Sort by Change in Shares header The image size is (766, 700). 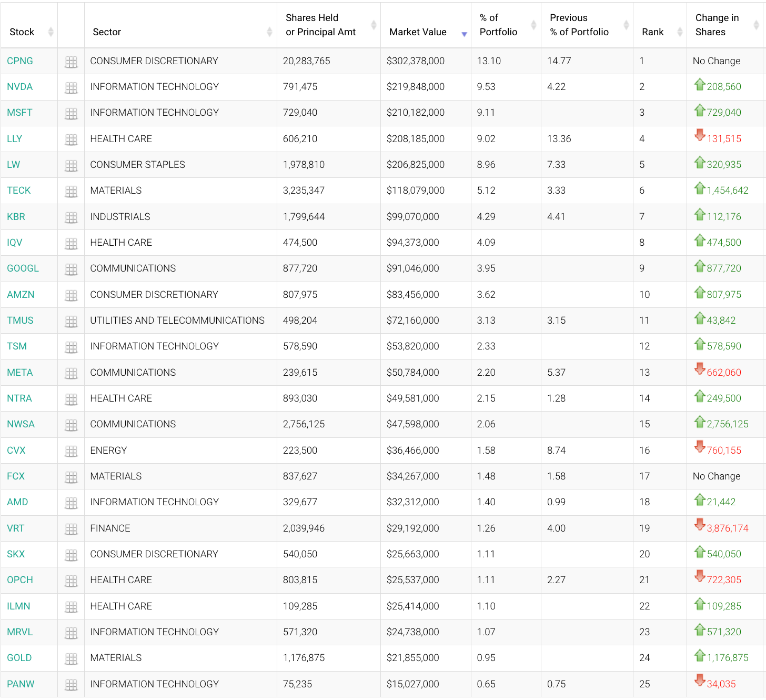pyautogui.click(x=725, y=25)
